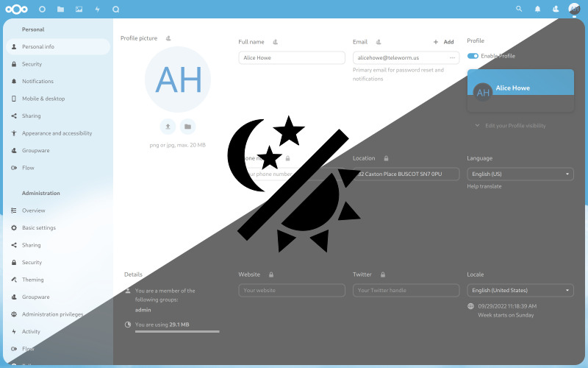588x368 pixels.
Task: Click the header search magnifier
Action: tap(519, 10)
